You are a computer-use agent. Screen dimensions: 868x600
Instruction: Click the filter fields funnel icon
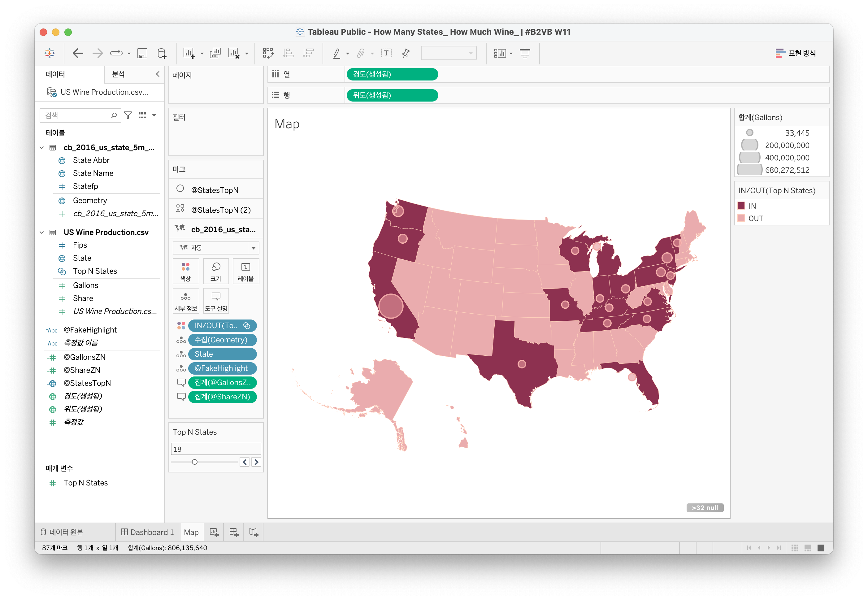tap(128, 115)
